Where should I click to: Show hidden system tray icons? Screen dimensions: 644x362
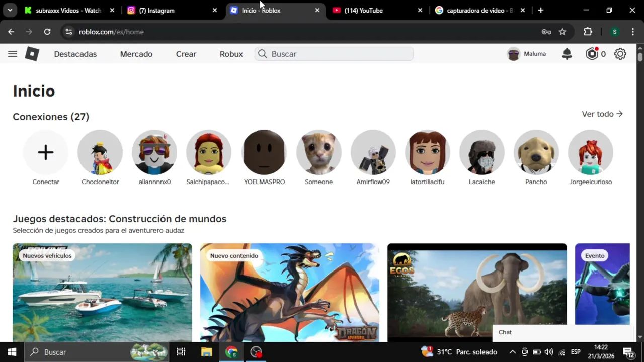click(512, 352)
